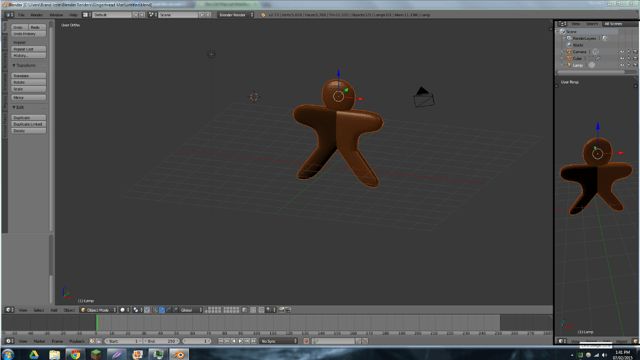Open the Global transform orientation dropdown

(x=191, y=310)
